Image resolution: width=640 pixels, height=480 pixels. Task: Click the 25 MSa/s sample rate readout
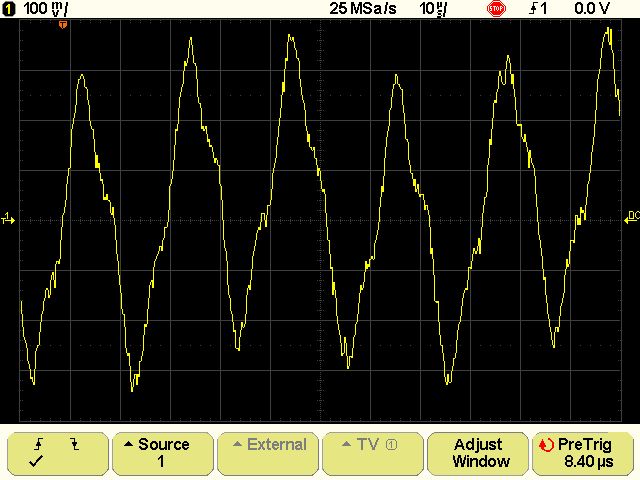click(363, 9)
